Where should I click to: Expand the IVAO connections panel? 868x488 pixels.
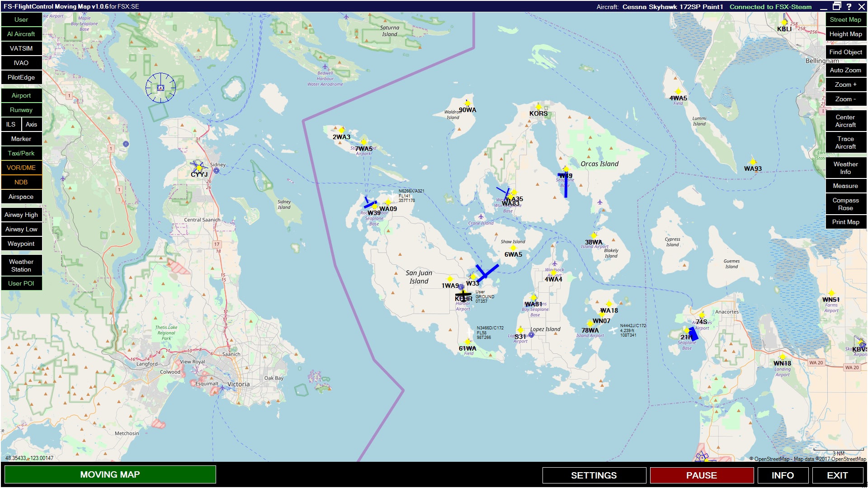click(21, 62)
